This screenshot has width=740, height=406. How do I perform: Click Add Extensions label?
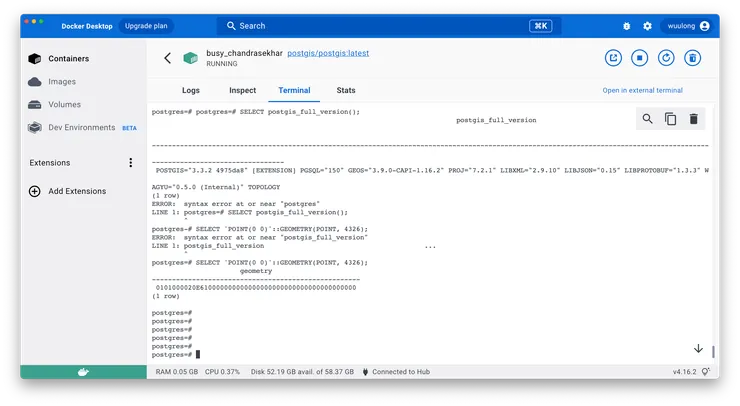pos(77,191)
